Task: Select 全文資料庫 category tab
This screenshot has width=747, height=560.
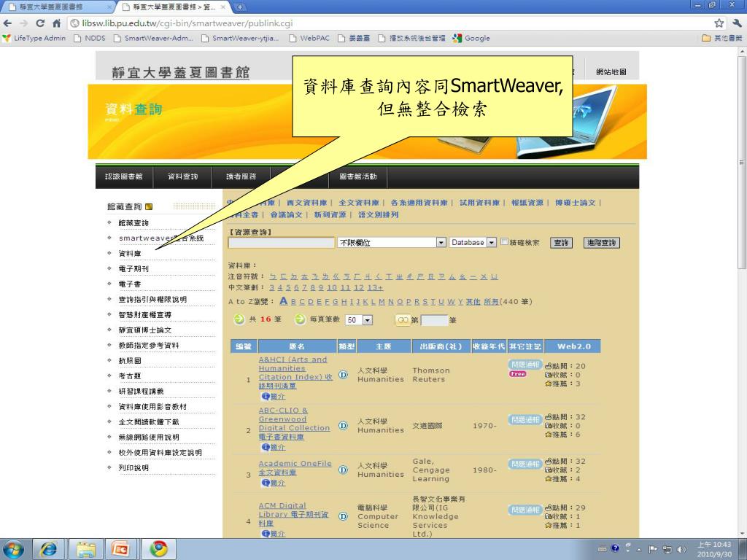Action: [x=359, y=203]
